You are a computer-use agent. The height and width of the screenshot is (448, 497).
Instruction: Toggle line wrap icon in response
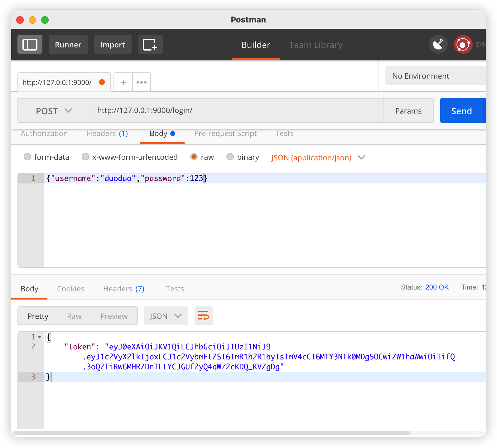204,316
